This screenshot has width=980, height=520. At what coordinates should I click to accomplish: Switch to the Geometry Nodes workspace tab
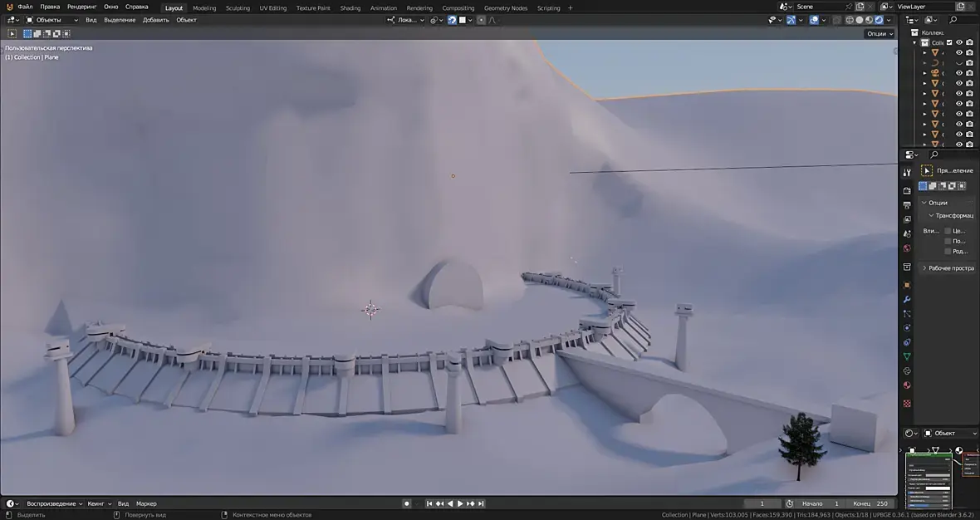pos(506,8)
